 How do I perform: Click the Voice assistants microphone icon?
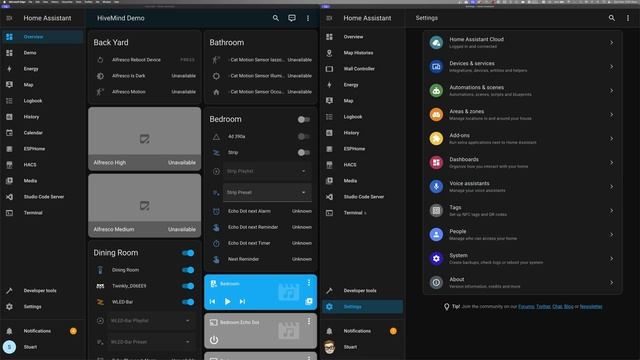(436, 187)
